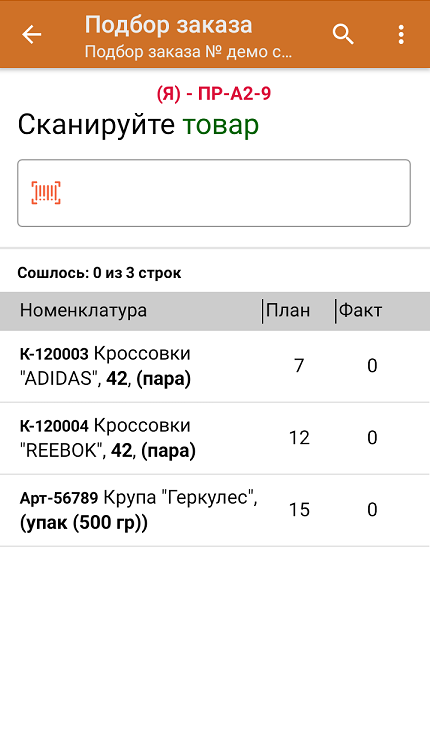Screen dimensions: 430x740
Task: Click the План column header
Action: coord(288,311)
